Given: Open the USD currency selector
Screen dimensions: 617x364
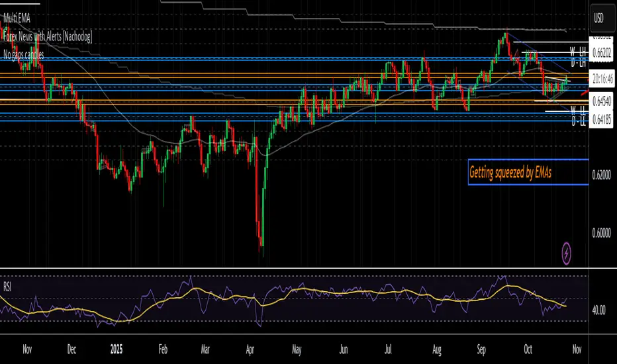Looking at the screenshot, I should click(603, 18).
